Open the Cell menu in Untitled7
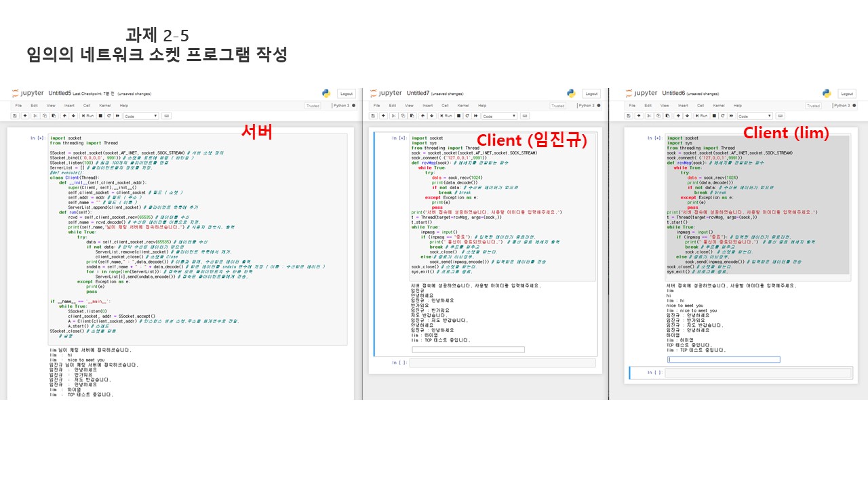868x488 pixels. [445, 105]
